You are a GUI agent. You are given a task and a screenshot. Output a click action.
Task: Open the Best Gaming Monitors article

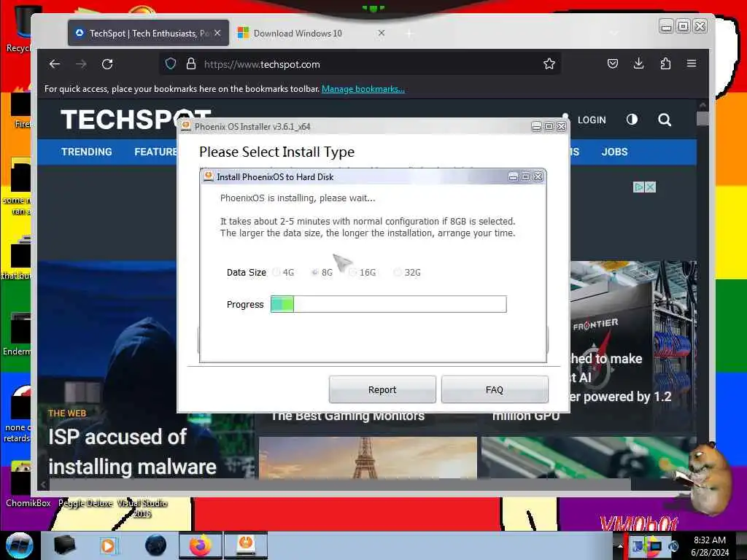point(348,416)
